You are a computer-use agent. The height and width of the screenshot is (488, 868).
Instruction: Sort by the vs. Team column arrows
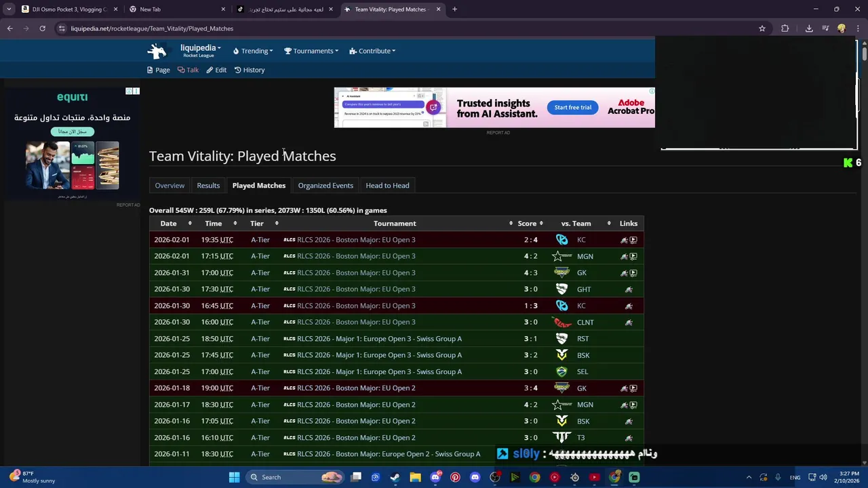[609, 224]
